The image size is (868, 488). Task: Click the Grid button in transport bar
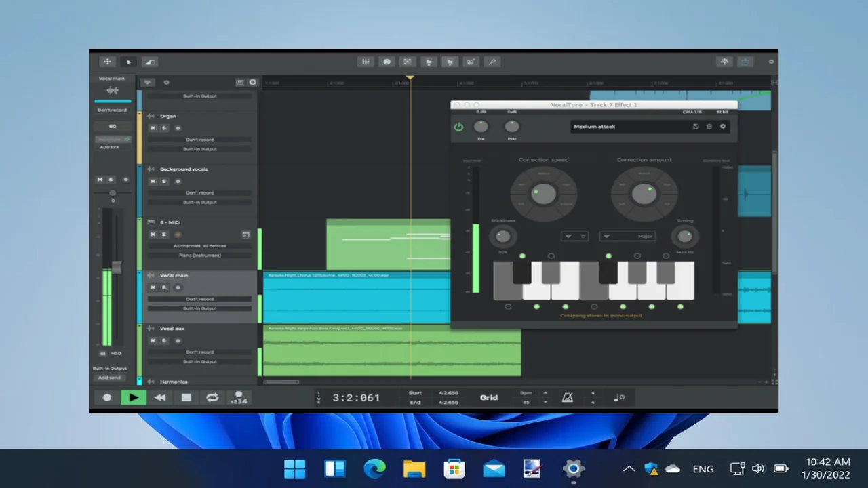[x=489, y=398]
